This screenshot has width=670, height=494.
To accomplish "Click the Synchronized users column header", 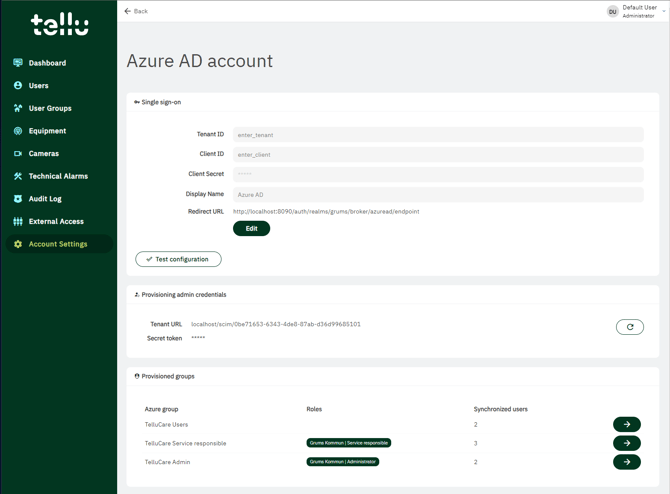I will (500, 409).
